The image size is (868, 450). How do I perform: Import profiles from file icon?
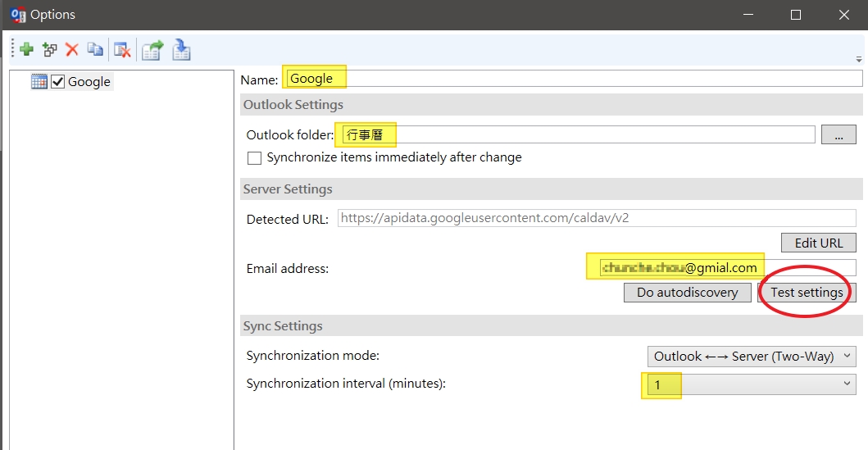[x=181, y=50]
